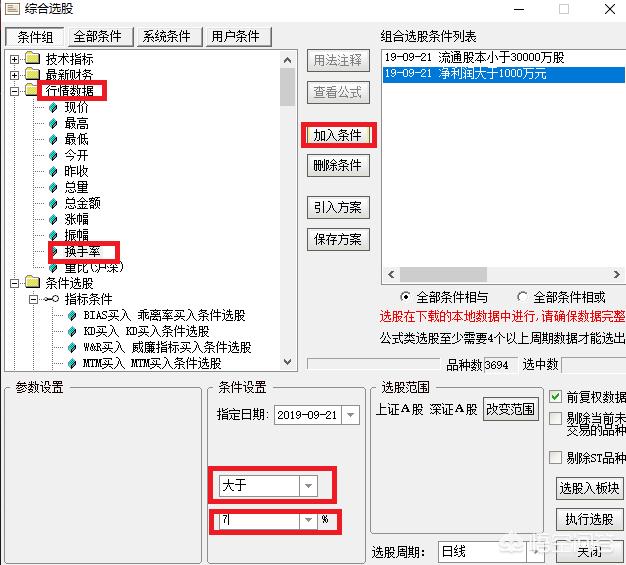Screen dimensions: 626x565
Task: Select the 全部条件相与 radio button
Action: (x=405, y=297)
